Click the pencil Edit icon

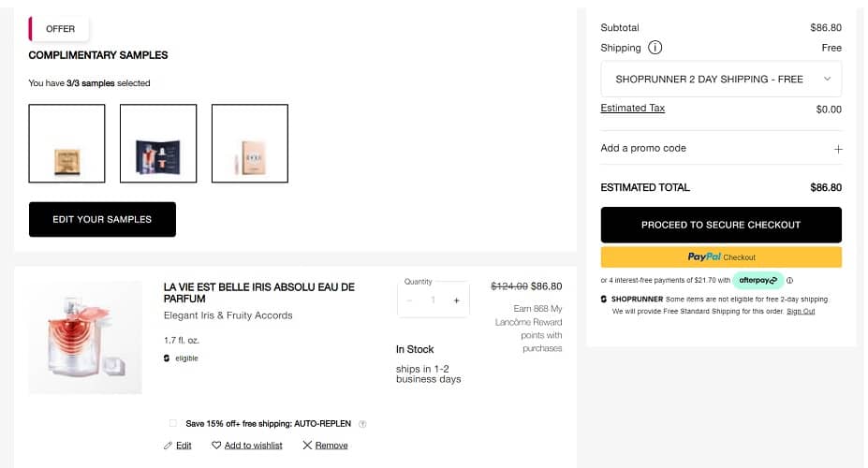pos(168,446)
